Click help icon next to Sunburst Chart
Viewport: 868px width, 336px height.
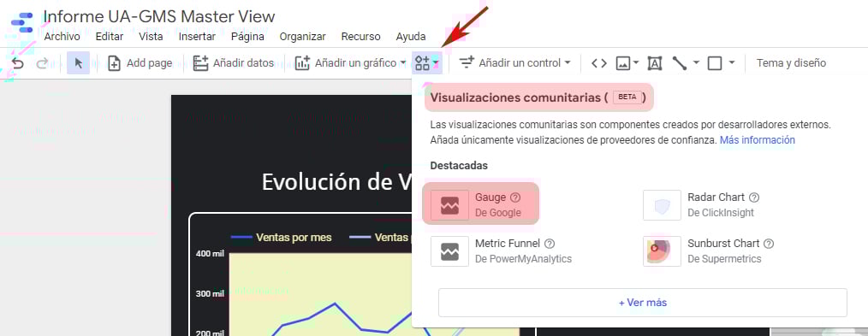pos(769,244)
